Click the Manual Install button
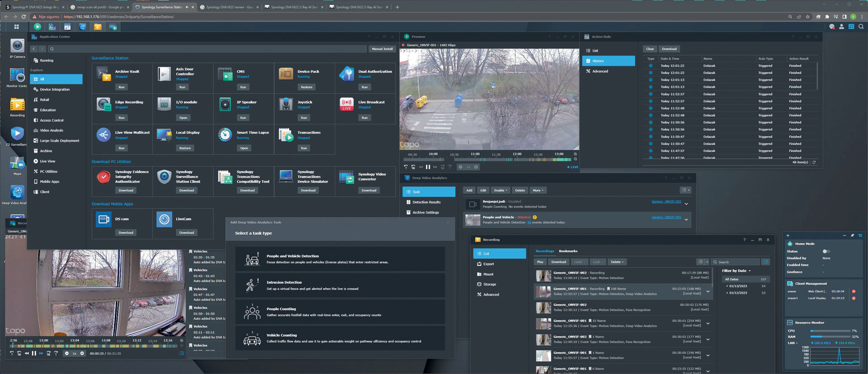868x374 pixels. [x=382, y=49]
